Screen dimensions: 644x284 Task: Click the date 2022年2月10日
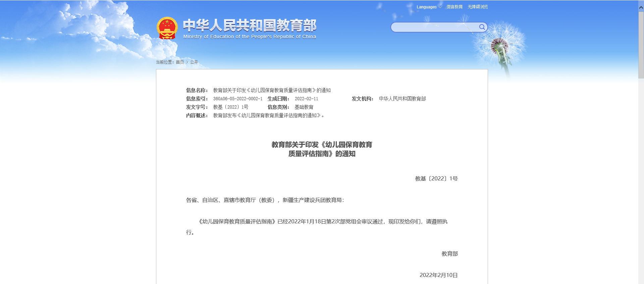point(439,275)
